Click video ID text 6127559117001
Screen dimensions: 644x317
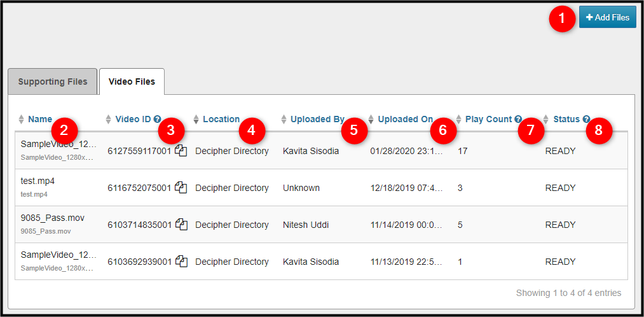(139, 151)
